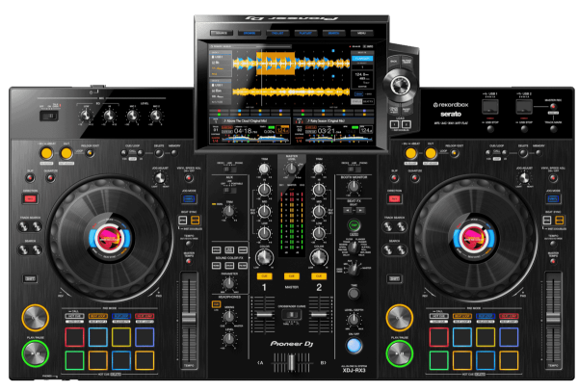
Task: Tap deck 2 orange-ringed CUE button
Action: pos(399,318)
